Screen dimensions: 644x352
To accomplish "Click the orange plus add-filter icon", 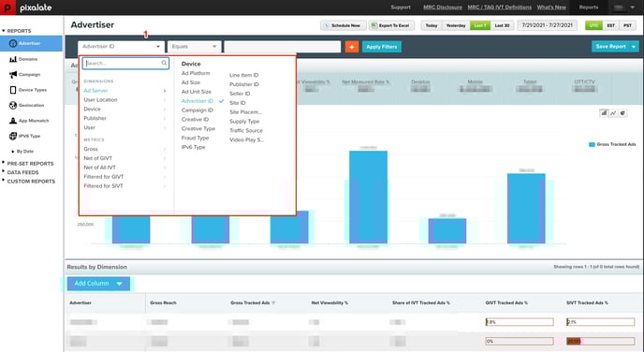I will tap(352, 47).
